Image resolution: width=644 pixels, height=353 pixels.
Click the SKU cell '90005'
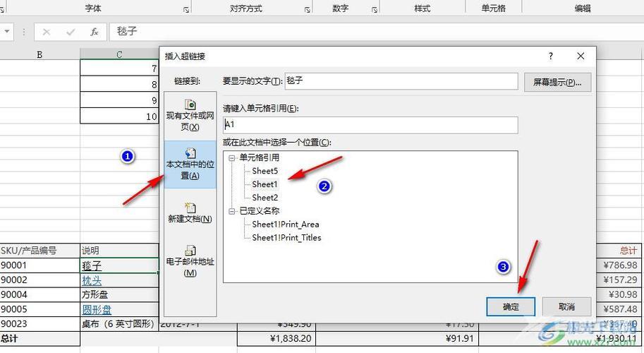[40, 309]
